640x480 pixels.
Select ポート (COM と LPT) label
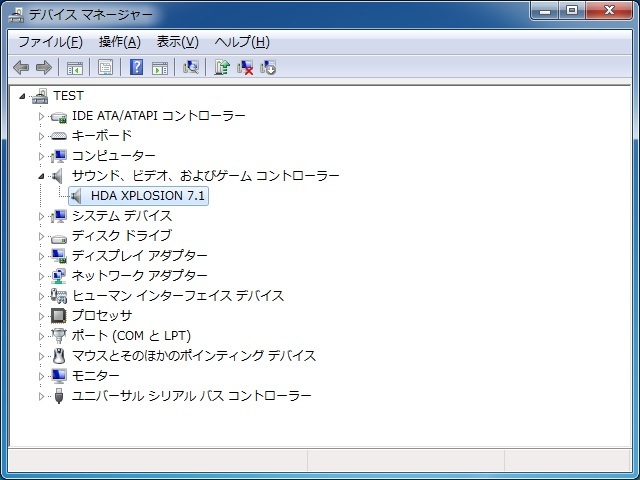click(131, 336)
